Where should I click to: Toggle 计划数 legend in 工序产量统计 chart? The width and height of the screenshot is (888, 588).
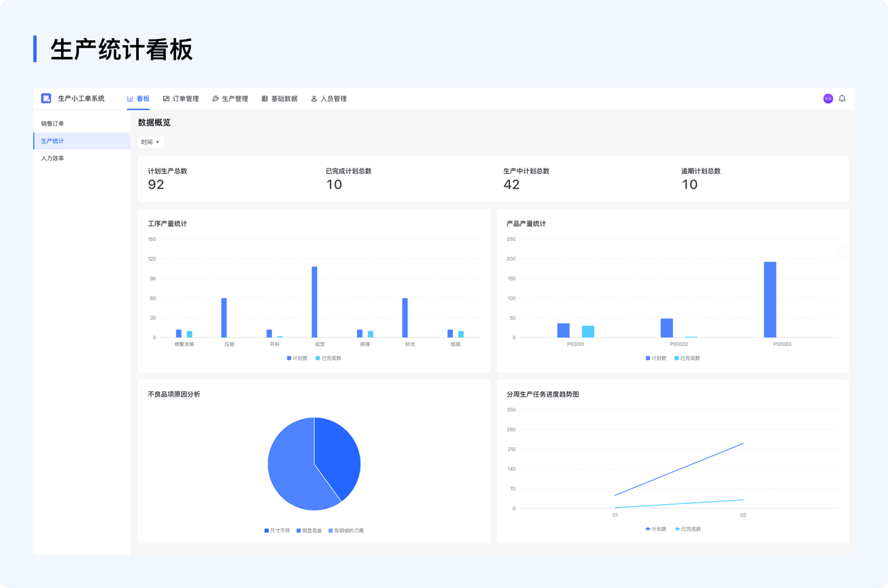click(297, 358)
